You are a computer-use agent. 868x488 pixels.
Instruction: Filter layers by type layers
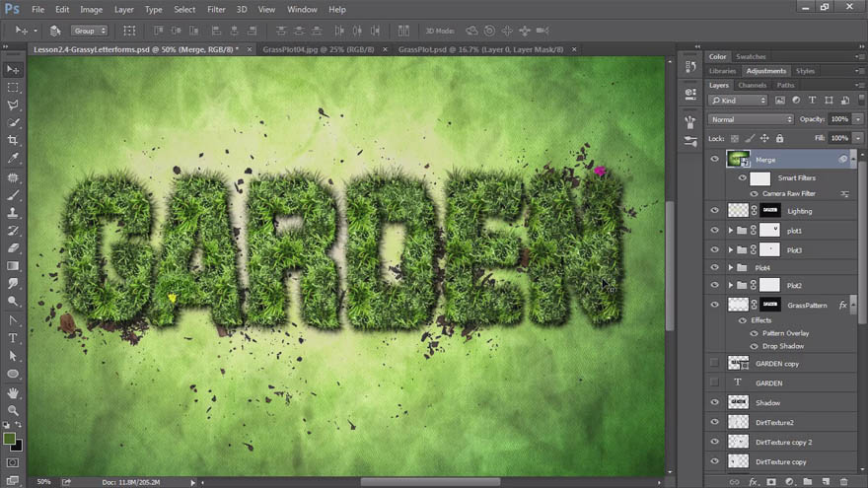coord(812,101)
